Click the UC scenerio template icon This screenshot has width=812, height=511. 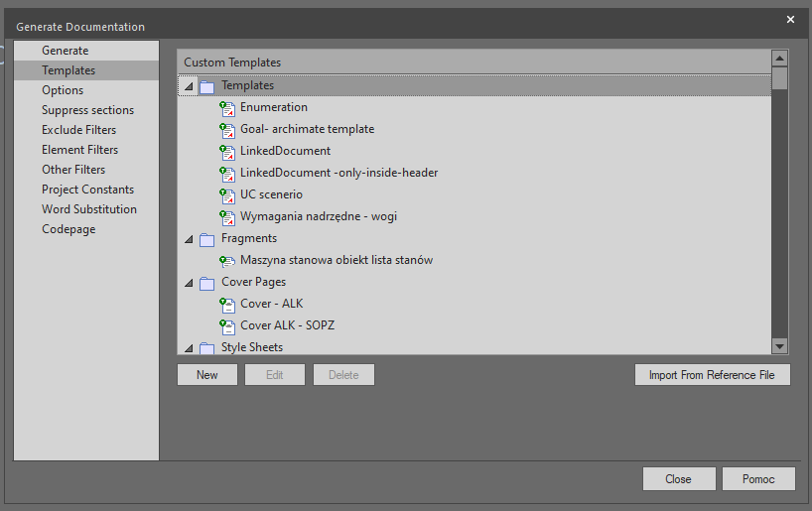pyautogui.click(x=227, y=195)
